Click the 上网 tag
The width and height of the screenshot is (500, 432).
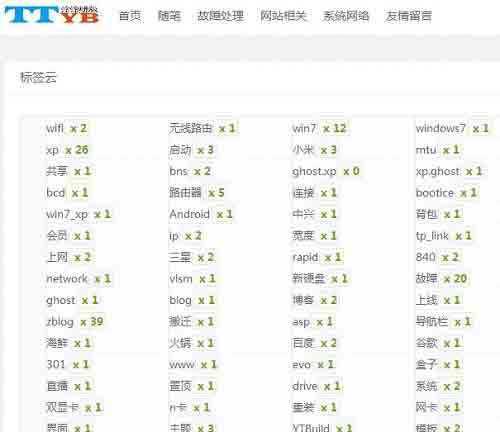[57, 257]
